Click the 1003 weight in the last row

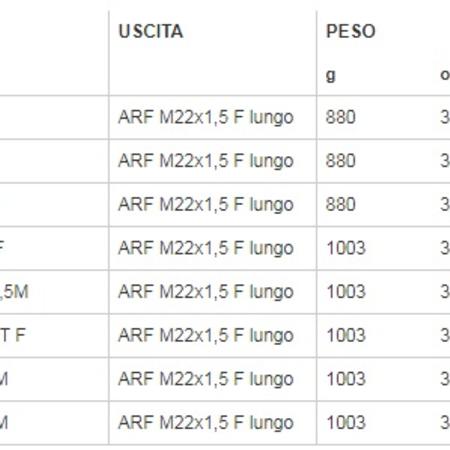point(346,423)
